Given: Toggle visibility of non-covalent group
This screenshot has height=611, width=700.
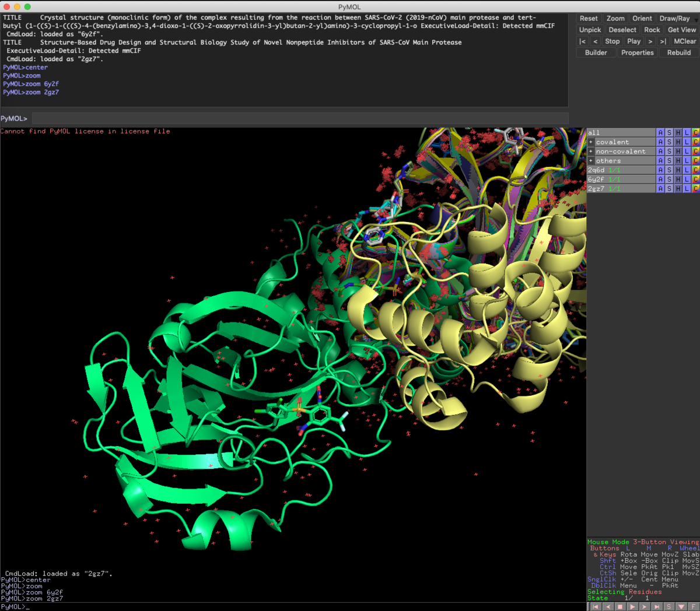Looking at the screenshot, I should (x=625, y=152).
